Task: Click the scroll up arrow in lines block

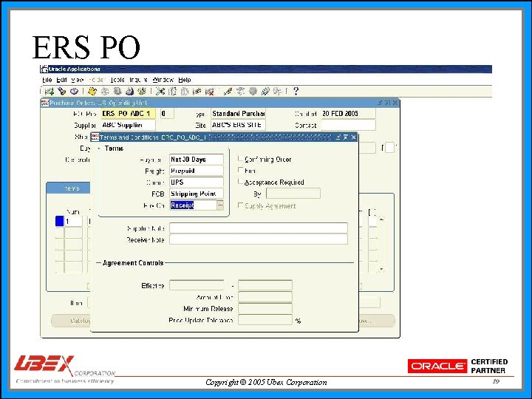Action: click(382, 220)
